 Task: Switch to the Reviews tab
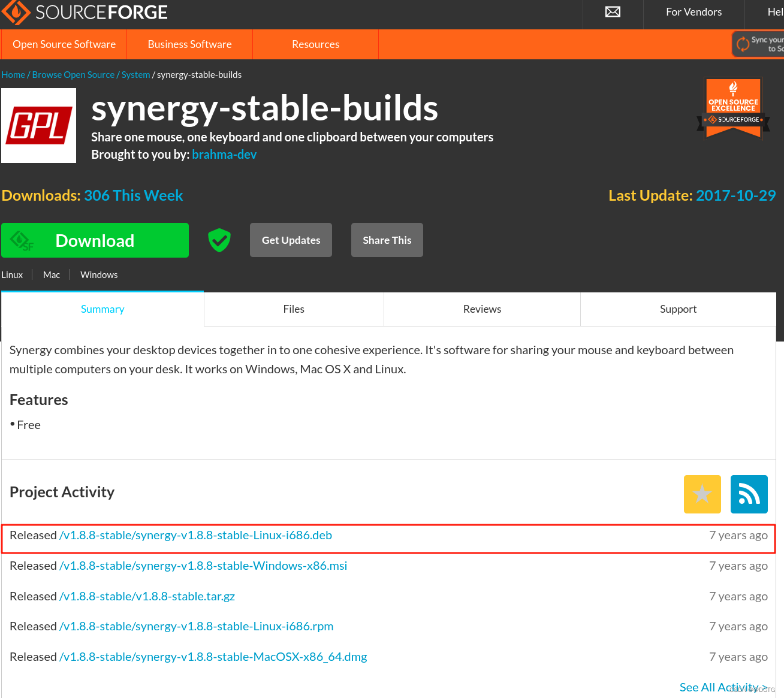pyautogui.click(x=482, y=309)
